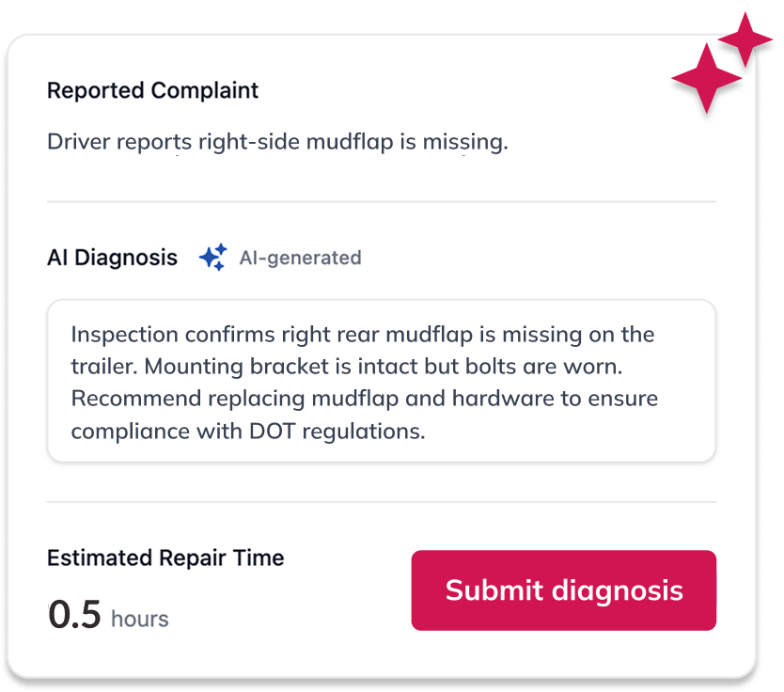Click the upper pink star near the card corner
This screenshot has height=692, width=784.
coord(747,39)
